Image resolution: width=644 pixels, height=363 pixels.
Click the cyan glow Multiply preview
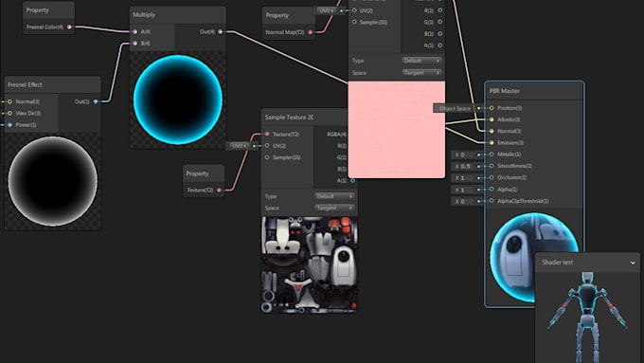tap(178, 100)
